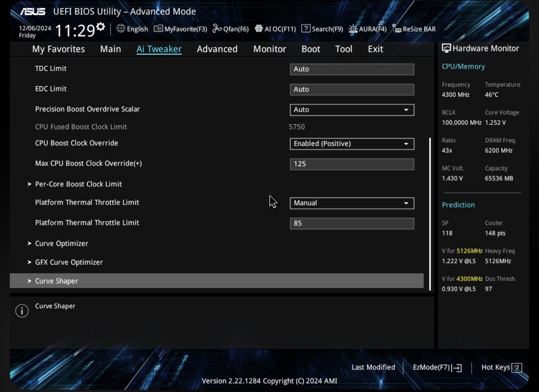Screen dimensions: 539x392
Task: Go to the Boot tab
Action: pyautogui.click(x=311, y=49)
